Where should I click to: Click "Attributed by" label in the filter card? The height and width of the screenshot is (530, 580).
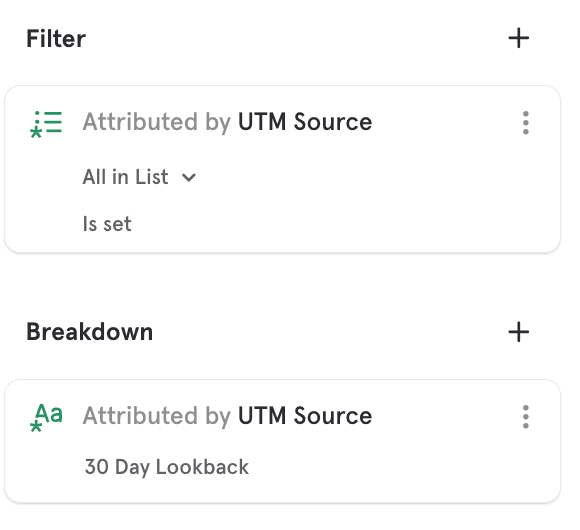157,122
